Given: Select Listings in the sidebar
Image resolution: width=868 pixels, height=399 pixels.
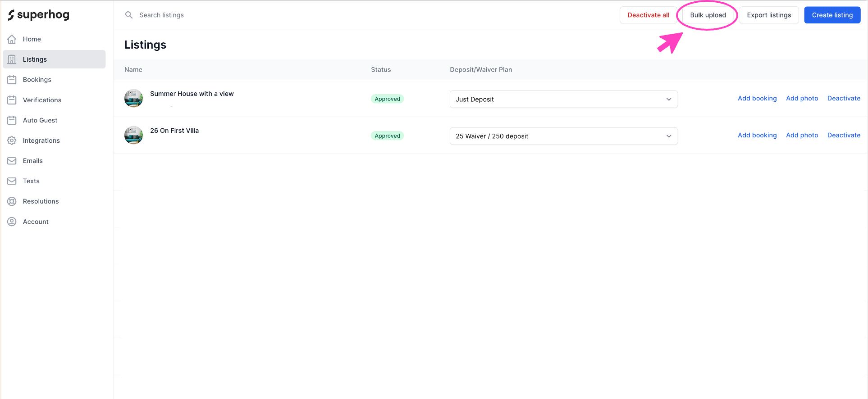Looking at the screenshot, I should point(54,59).
